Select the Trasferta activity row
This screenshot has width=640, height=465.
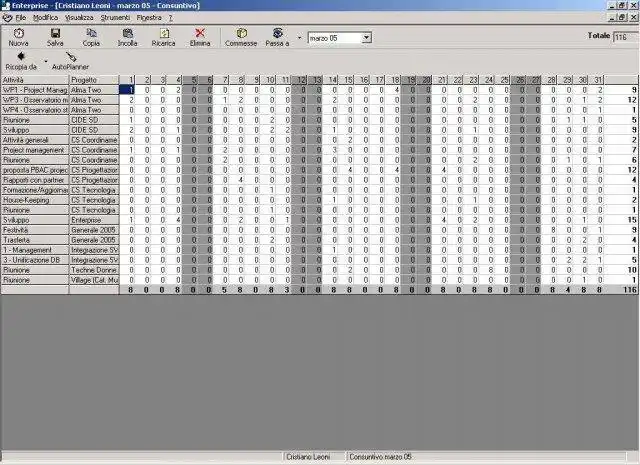pos(35,240)
